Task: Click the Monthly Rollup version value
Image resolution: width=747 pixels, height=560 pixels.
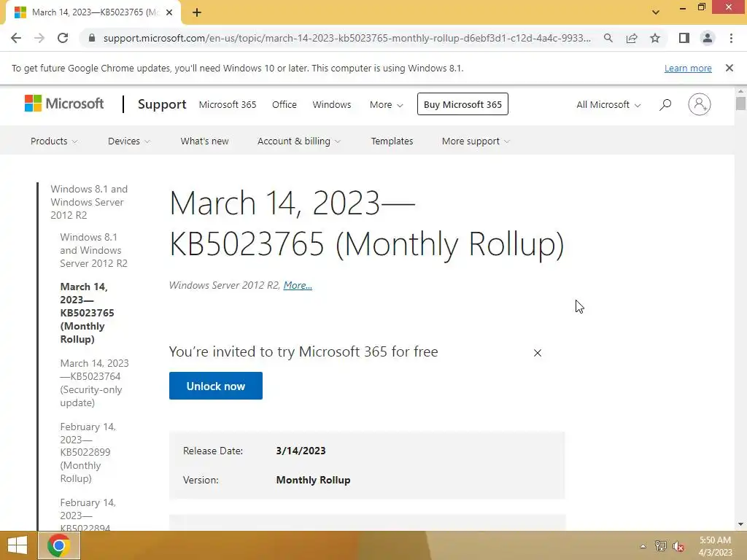Action: pyautogui.click(x=313, y=480)
